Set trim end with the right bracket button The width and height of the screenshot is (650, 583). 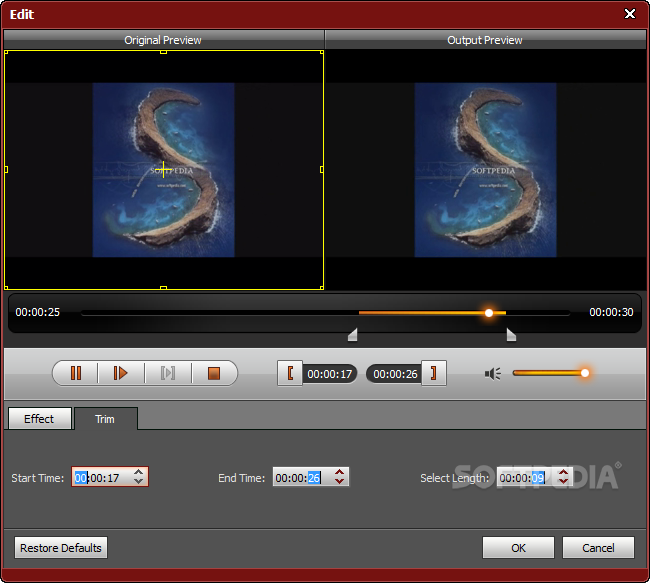click(x=434, y=373)
